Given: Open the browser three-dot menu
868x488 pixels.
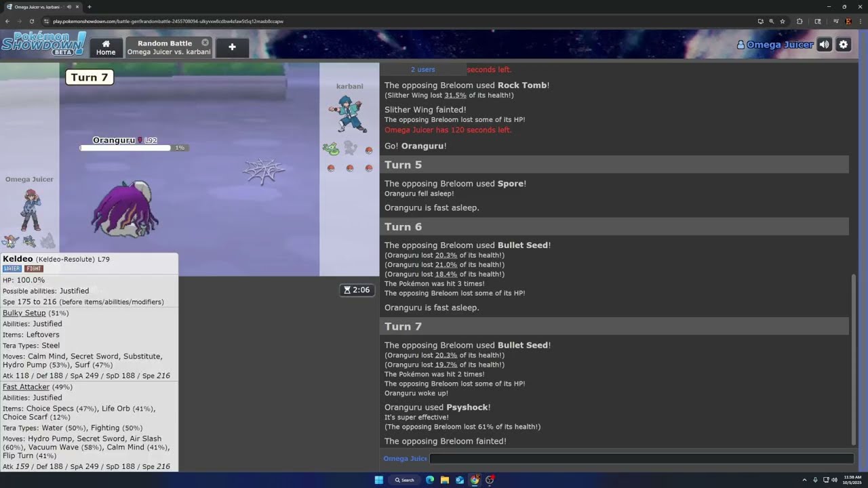Looking at the screenshot, I should (x=860, y=21).
